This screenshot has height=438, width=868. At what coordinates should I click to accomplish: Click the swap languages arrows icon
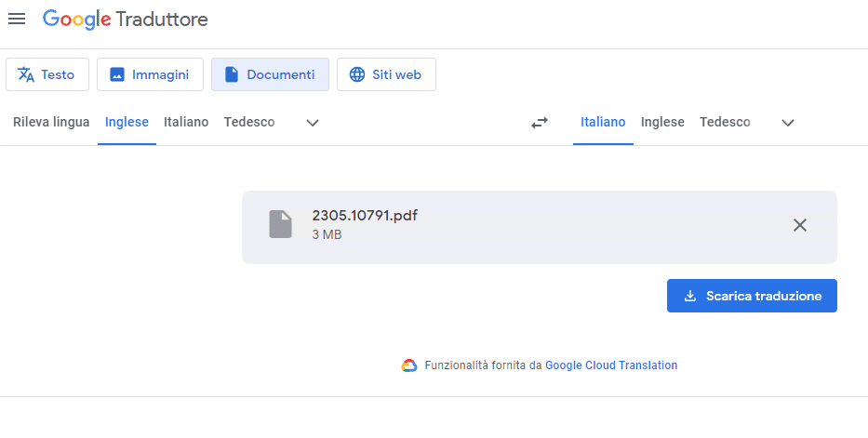pyautogui.click(x=540, y=122)
